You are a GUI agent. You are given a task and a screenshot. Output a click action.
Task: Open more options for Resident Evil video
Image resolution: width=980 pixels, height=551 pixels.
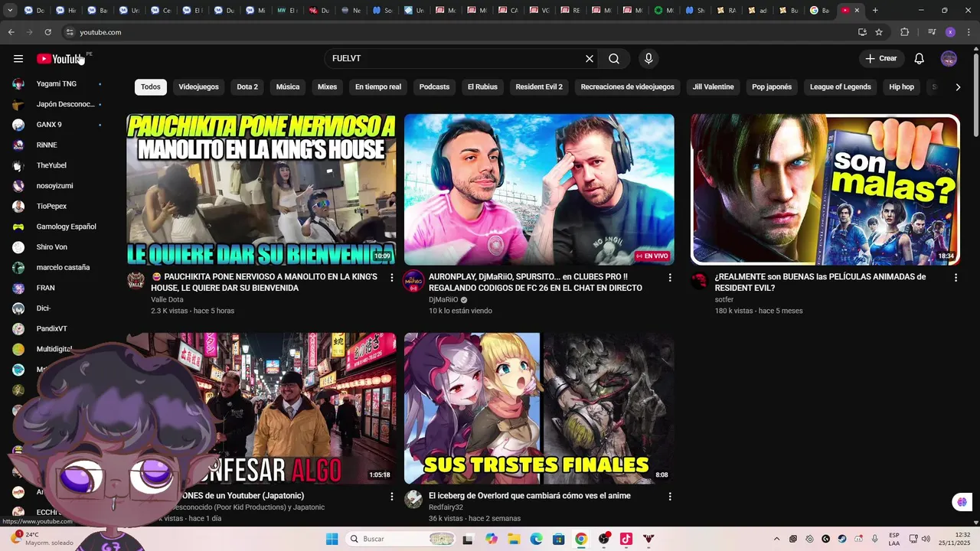tap(955, 278)
